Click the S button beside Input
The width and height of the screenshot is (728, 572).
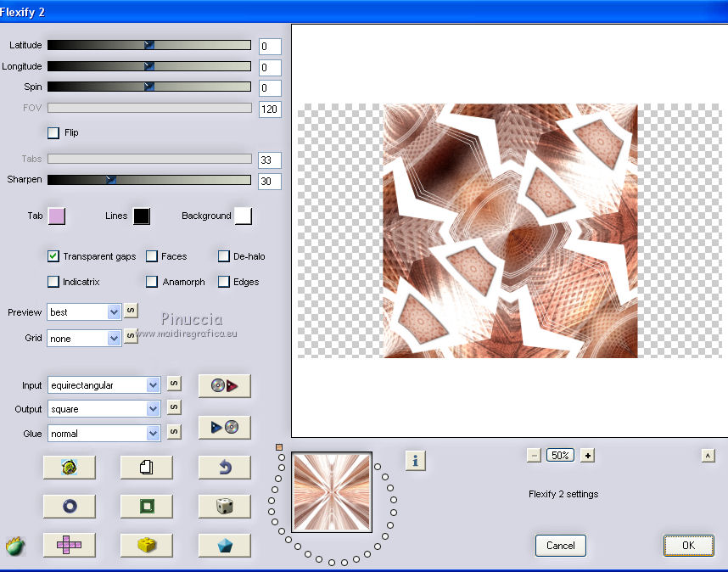pyautogui.click(x=174, y=384)
